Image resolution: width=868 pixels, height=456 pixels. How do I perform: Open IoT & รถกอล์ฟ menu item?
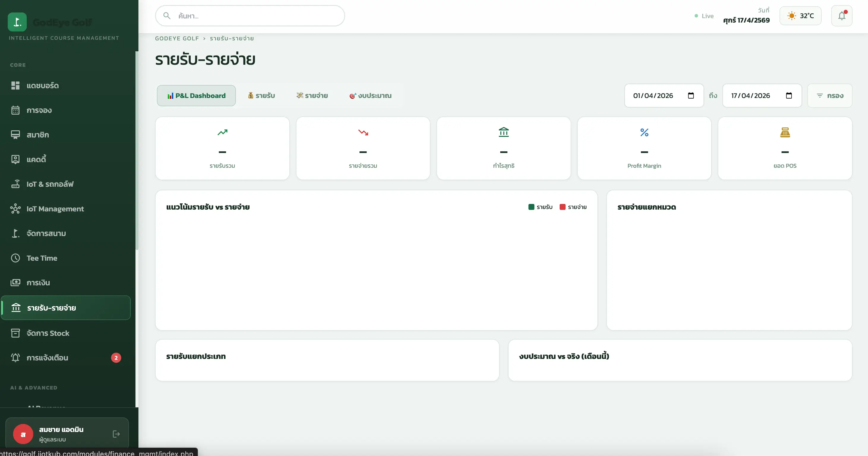pos(66,184)
